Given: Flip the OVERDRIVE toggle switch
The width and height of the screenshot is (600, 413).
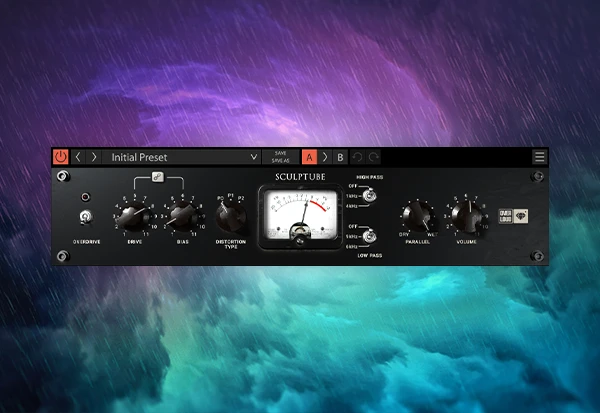Looking at the screenshot, I should click(x=86, y=217).
